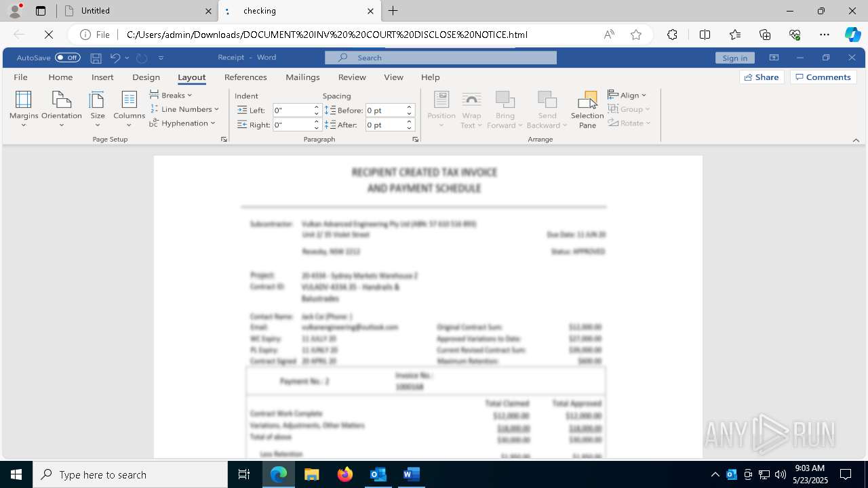Open the Mailings ribbon tab
868x488 pixels.
pos(302,77)
